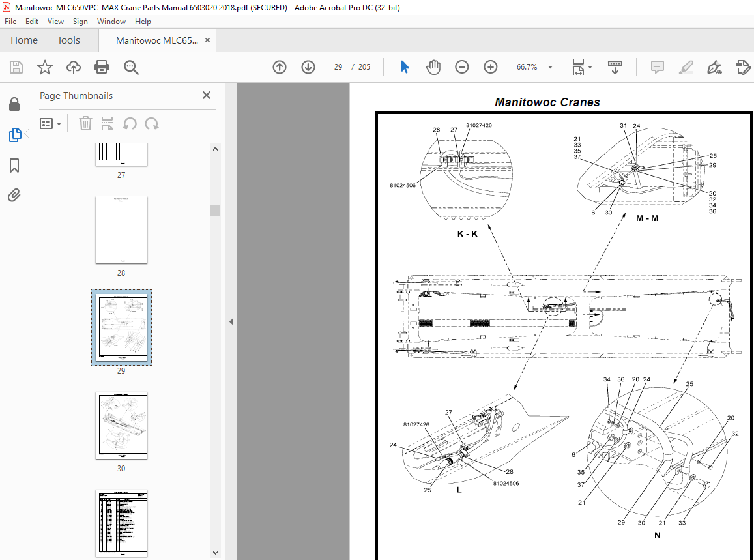754x560 pixels.
Task: Close the Manitowoc document tab
Action: [x=208, y=40]
